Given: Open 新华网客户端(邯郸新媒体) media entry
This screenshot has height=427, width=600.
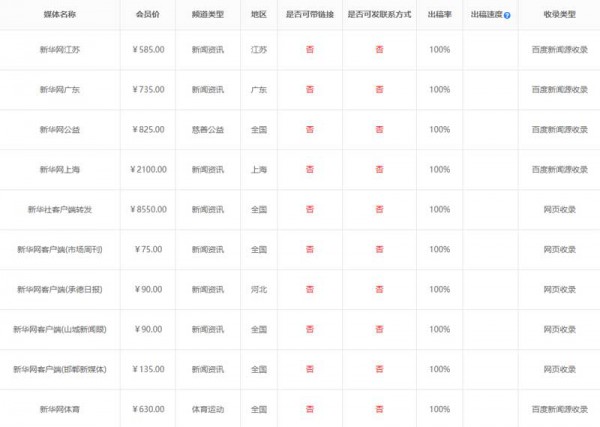Looking at the screenshot, I should [59, 369].
